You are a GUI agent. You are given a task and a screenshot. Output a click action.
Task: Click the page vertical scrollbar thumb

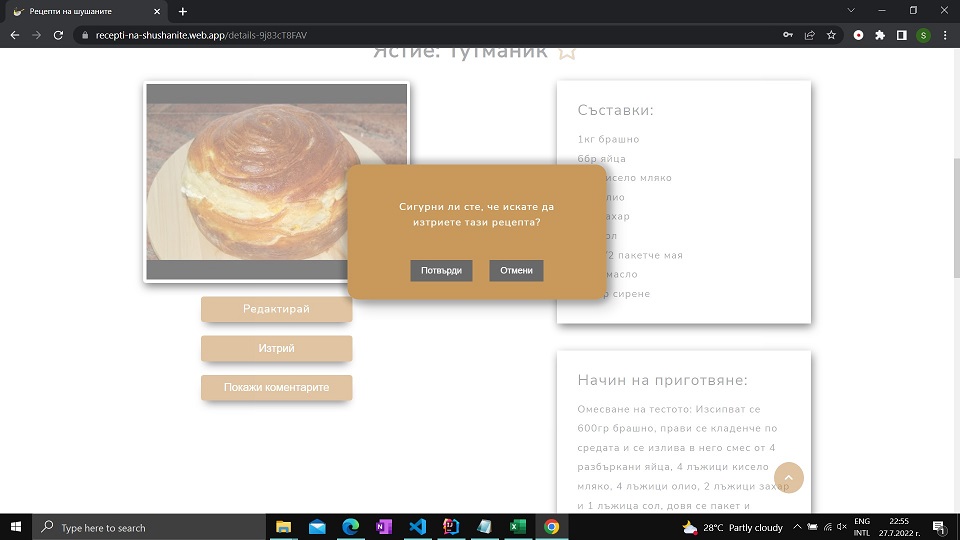(x=956, y=217)
